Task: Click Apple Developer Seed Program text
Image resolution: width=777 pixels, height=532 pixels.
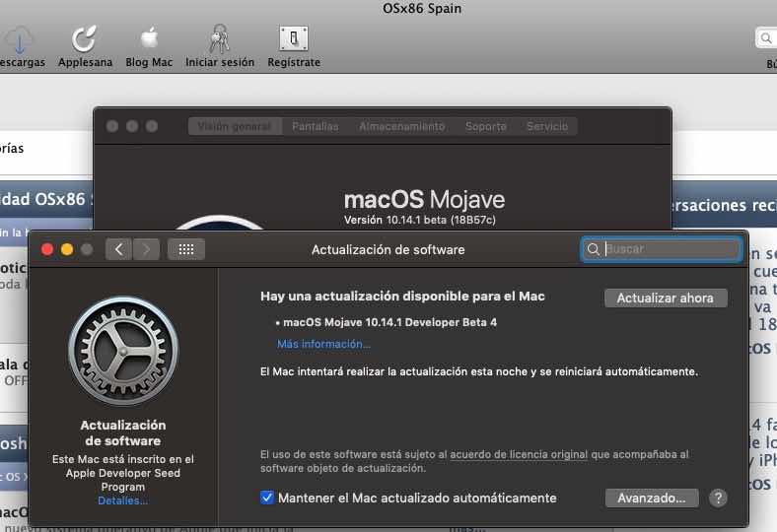Action: pyautogui.click(x=123, y=480)
